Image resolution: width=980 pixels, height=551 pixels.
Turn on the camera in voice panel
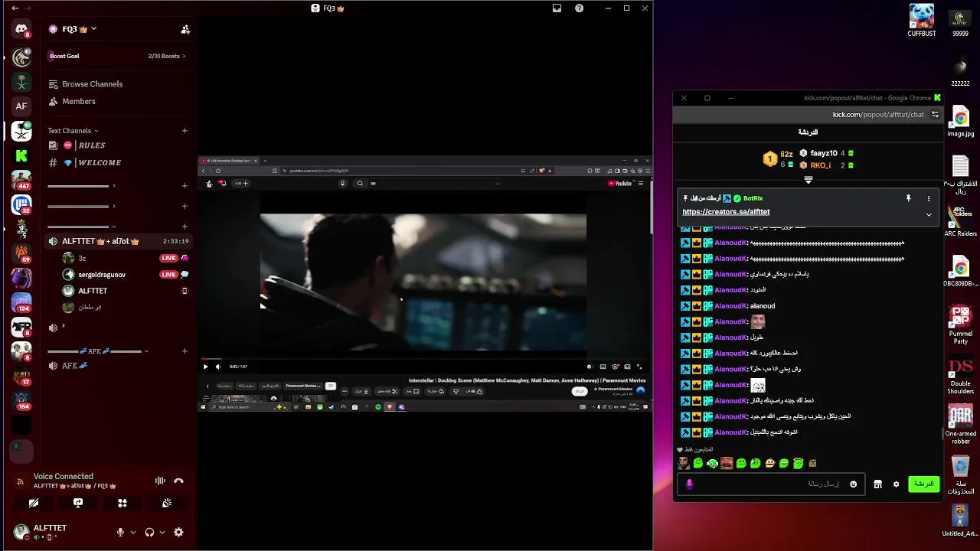click(34, 503)
